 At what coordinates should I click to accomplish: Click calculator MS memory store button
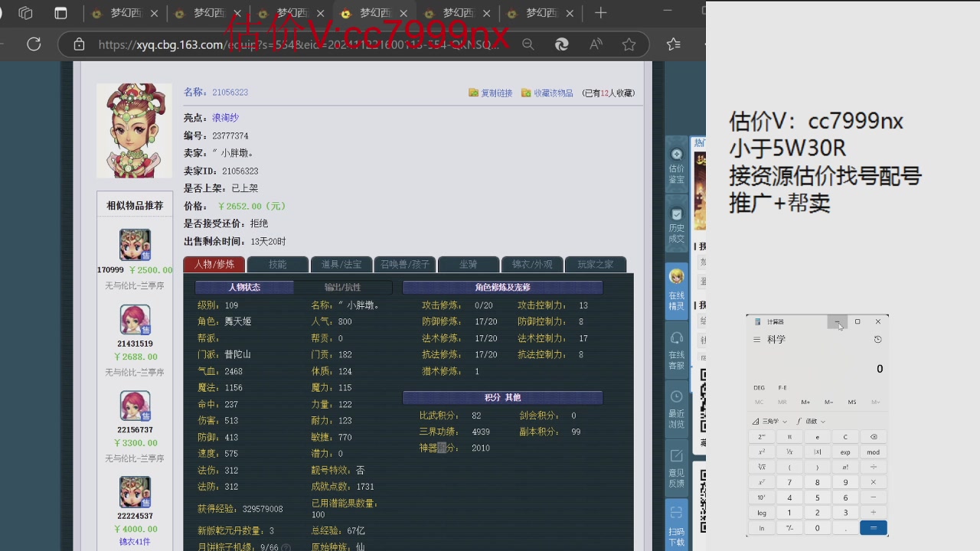pos(852,402)
